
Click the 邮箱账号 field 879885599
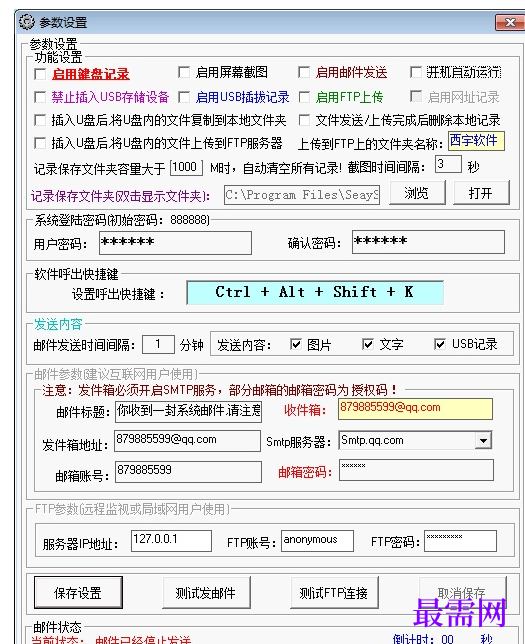click(x=188, y=472)
